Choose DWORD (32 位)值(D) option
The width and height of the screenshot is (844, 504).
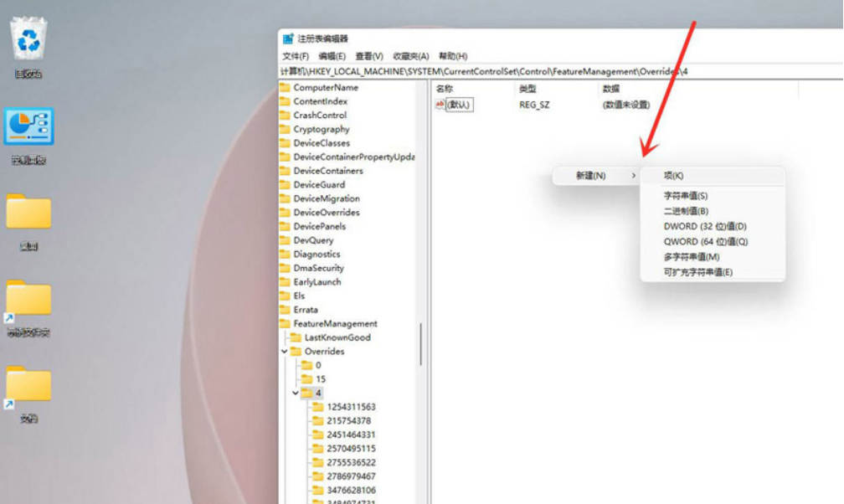(x=704, y=226)
